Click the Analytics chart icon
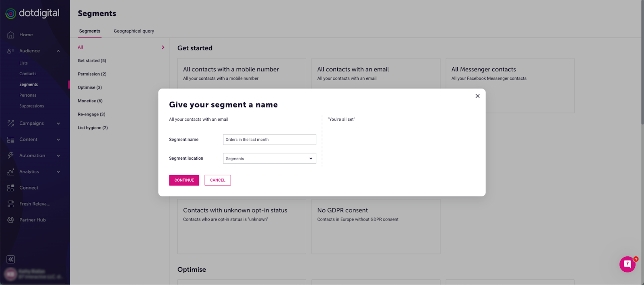The image size is (644, 285). pos(11,172)
